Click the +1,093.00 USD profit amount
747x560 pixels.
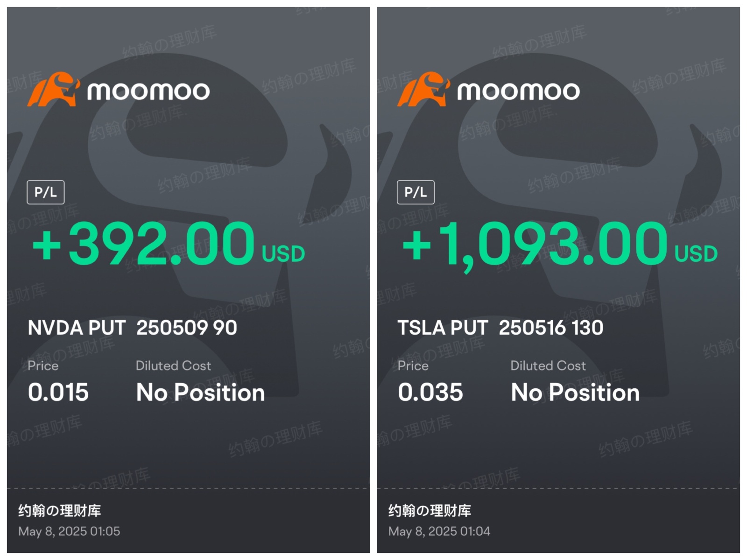560,245
